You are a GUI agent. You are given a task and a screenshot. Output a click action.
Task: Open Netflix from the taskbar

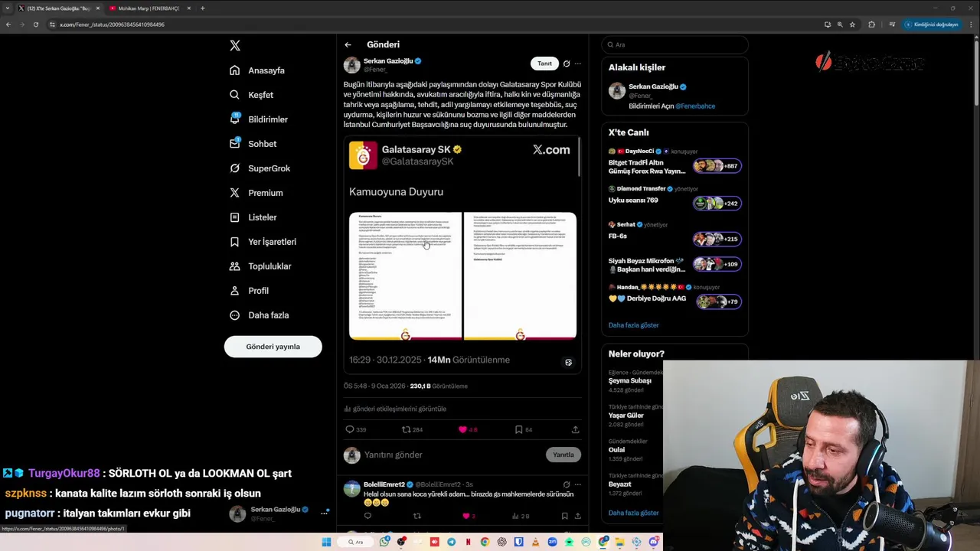click(x=468, y=542)
